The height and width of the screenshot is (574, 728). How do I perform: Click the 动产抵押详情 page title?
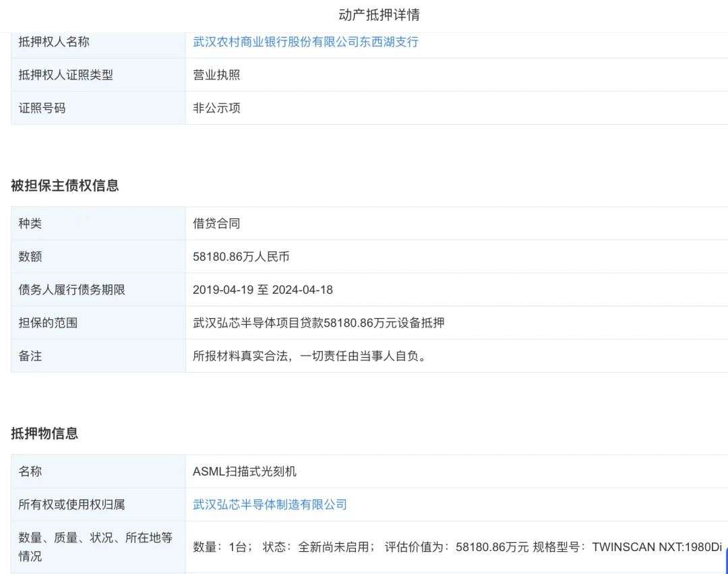click(379, 15)
